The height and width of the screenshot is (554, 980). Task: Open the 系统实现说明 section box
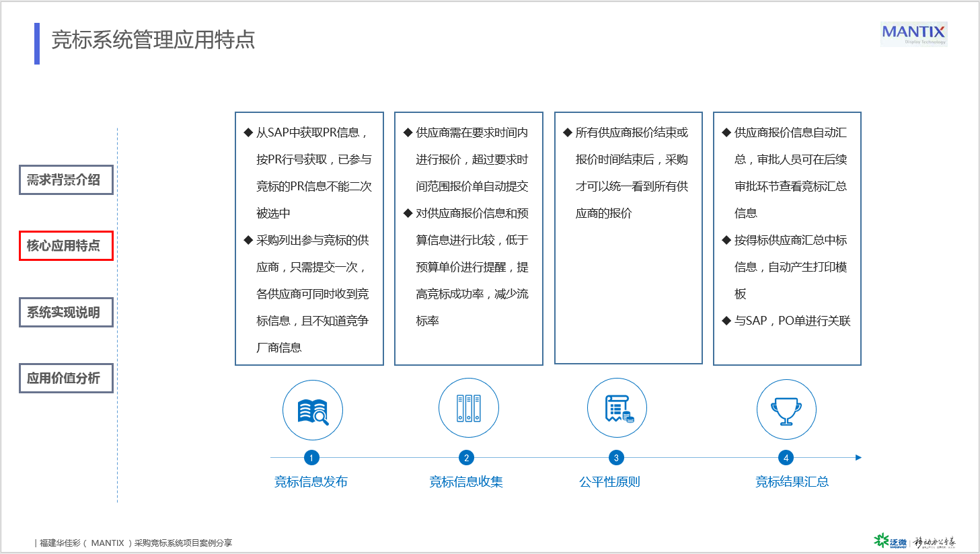tap(66, 312)
